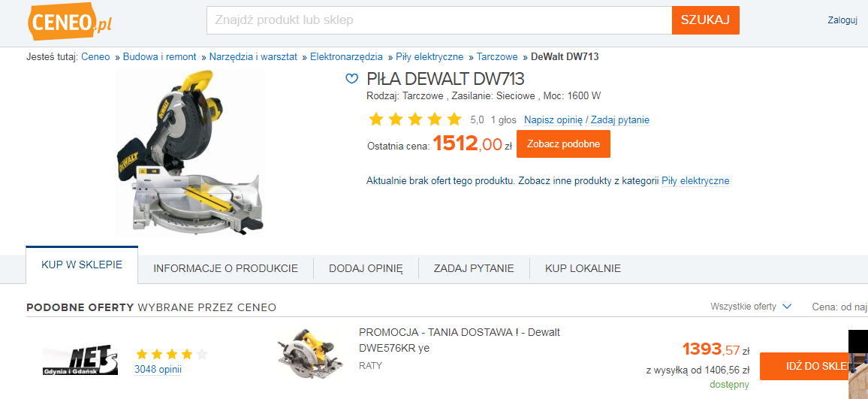
Task: Open the Dodaj opinię tab
Action: (x=366, y=268)
